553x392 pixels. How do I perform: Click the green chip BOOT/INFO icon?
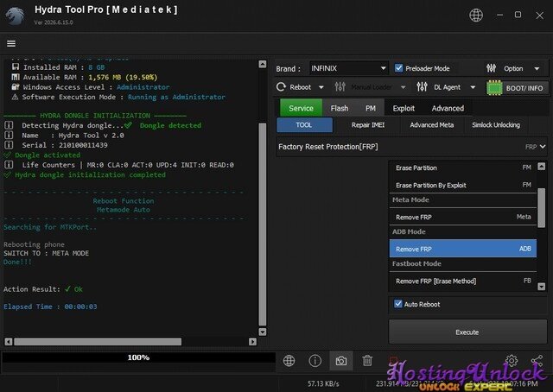coord(494,88)
